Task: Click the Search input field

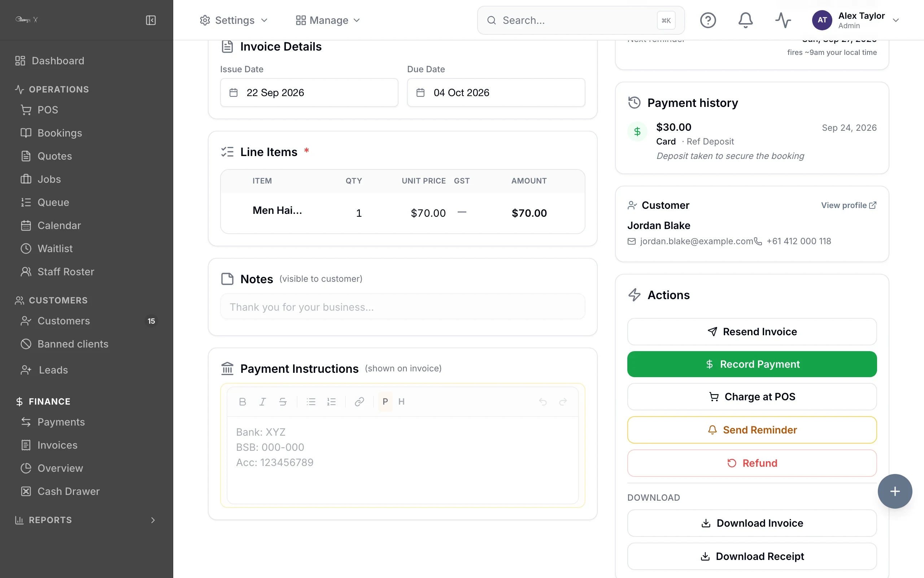Action: tap(580, 20)
